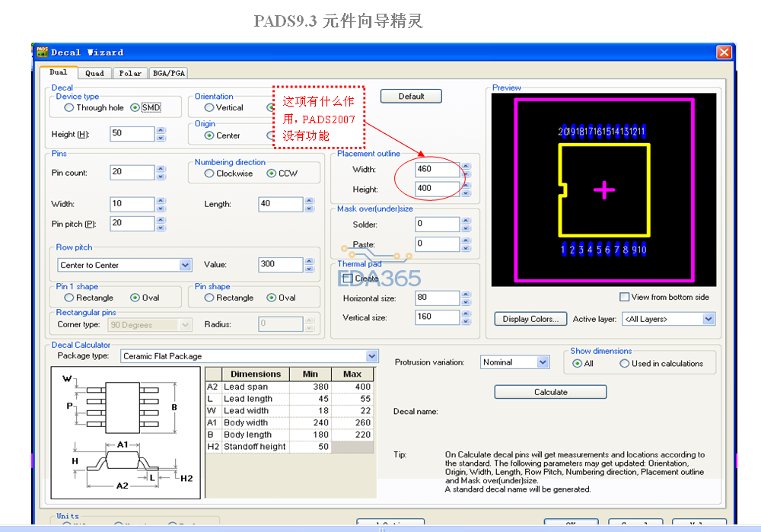Select the Through hole device type
The width and height of the screenshot is (761, 532).
pyautogui.click(x=69, y=108)
